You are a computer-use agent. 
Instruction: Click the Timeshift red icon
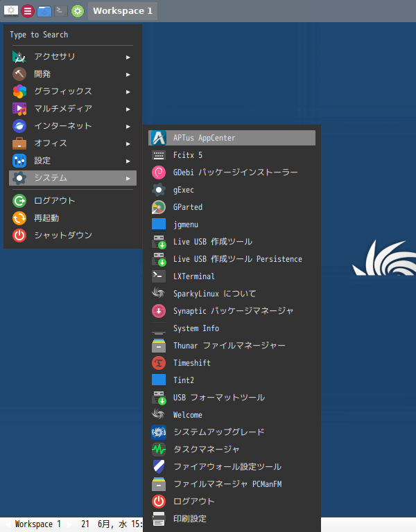point(159,363)
